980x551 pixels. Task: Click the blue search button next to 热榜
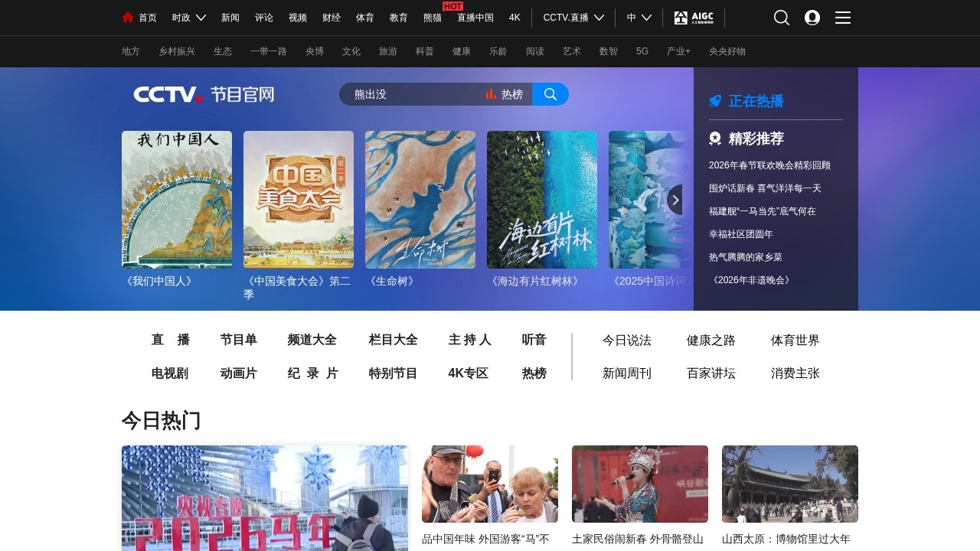coord(550,94)
